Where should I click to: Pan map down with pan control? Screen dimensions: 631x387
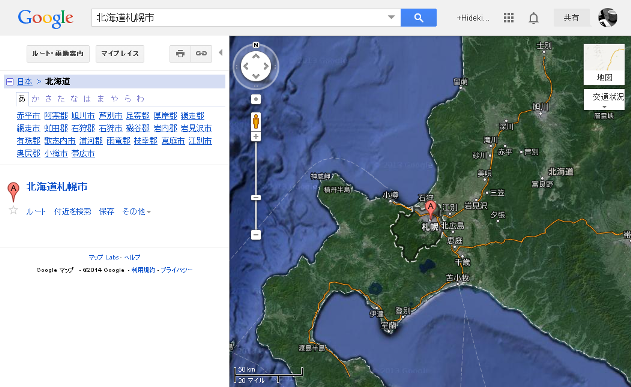pos(256,76)
